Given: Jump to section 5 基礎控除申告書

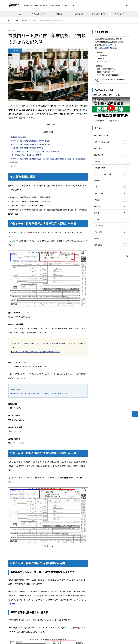Looking at the screenshot, I should coord(48,160).
